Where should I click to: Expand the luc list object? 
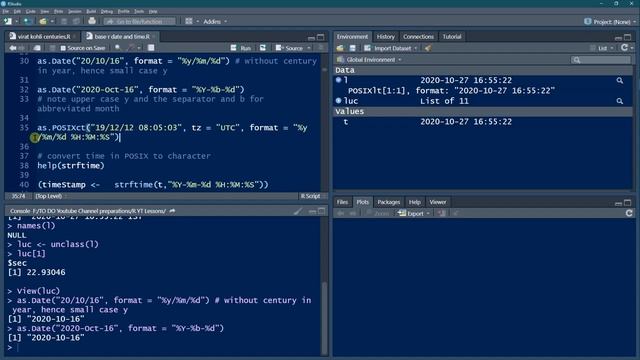(x=338, y=100)
